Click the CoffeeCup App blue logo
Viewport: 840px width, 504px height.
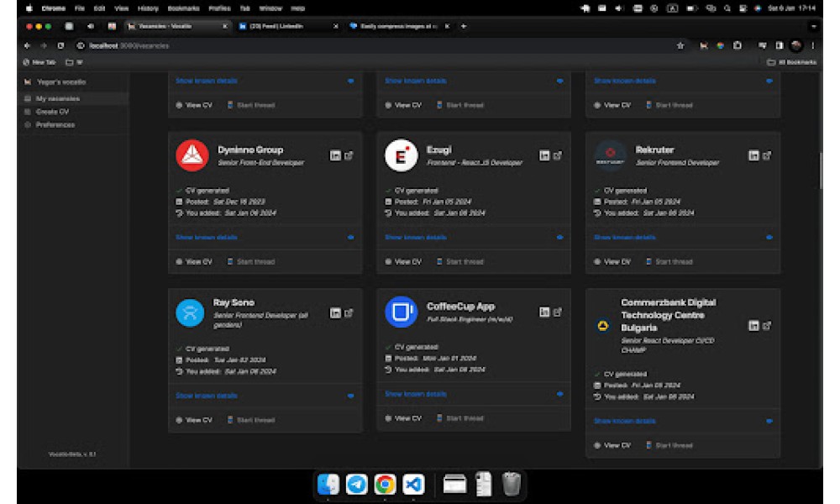[402, 312]
